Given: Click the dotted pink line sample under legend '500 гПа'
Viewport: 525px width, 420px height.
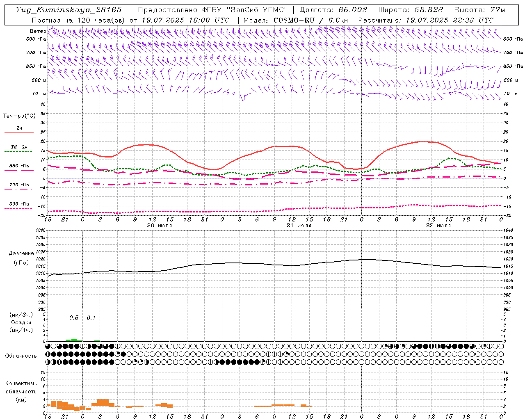Looking at the screenshot, I should tap(19, 208).
